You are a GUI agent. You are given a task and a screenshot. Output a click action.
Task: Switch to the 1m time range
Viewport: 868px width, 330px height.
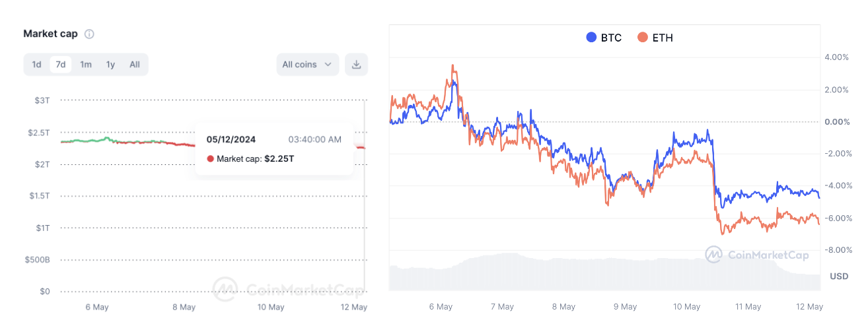tap(86, 65)
